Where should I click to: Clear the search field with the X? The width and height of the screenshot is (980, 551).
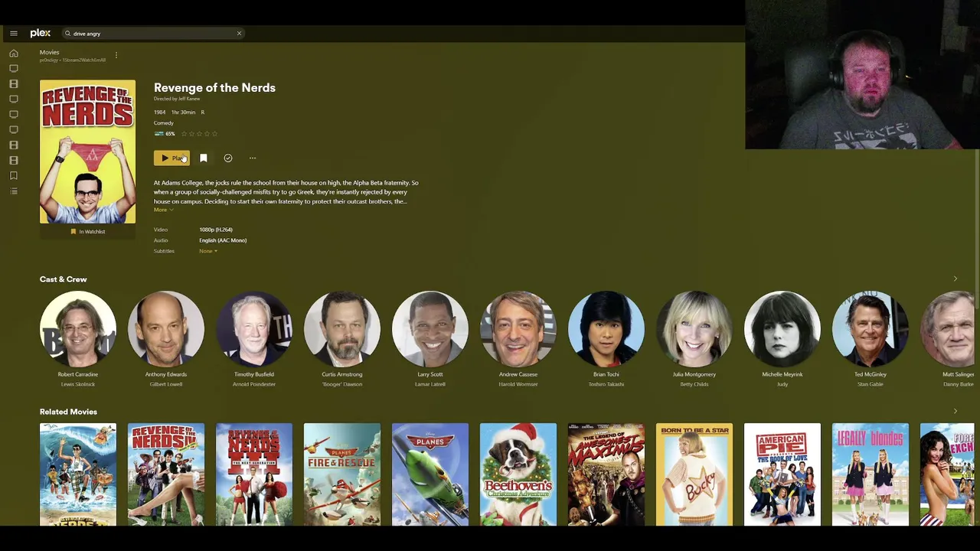(239, 34)
